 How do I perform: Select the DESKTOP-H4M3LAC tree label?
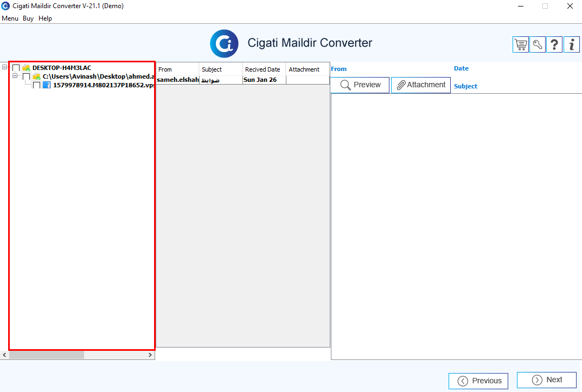pyautogui.click(x=62, y=68)
